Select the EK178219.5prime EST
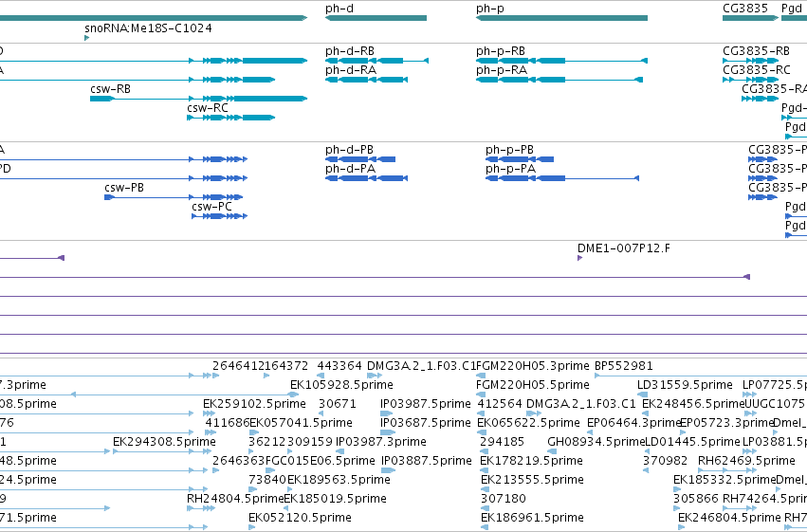Image resolution: width=807 pixels, height=532 pixels. click(x=484, y=470)
